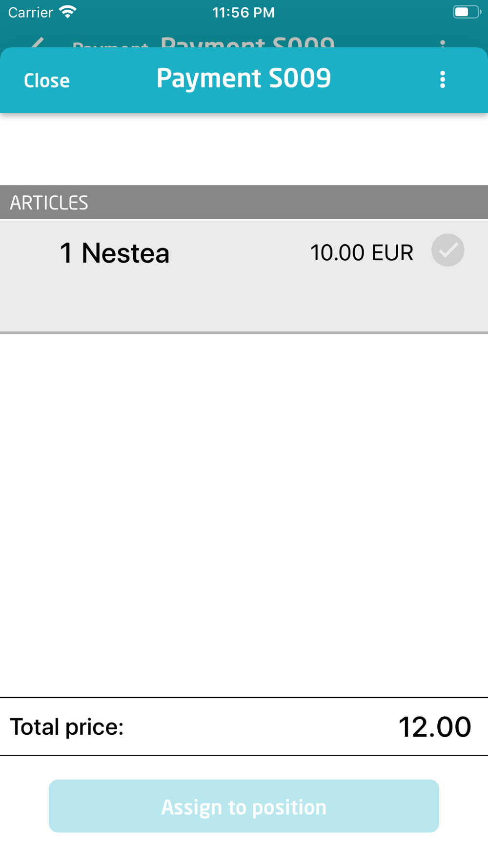This screenshot has height=868, width=488.
Task: Tap the partially hidden background three-dot icon
Action: (443, 43)
